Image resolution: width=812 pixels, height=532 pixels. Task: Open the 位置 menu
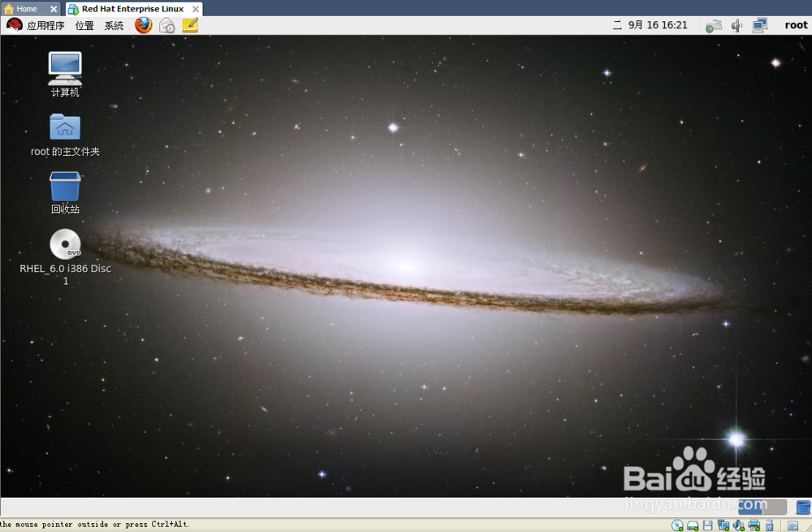[84, 25]
